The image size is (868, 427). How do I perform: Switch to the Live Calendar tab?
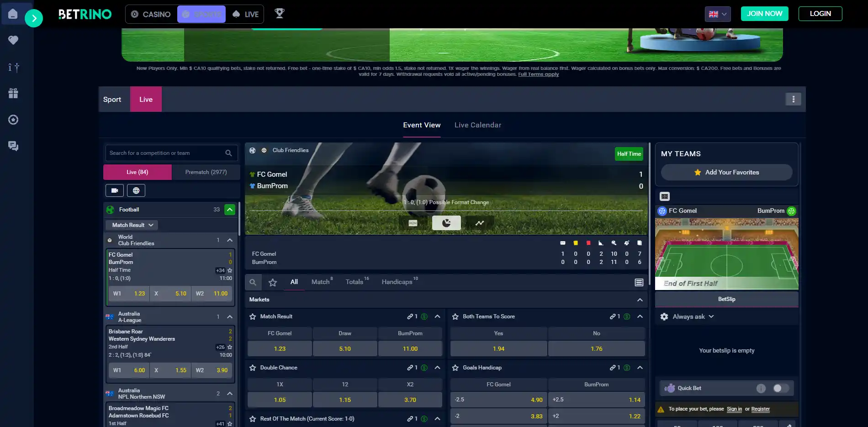(478, 125)
